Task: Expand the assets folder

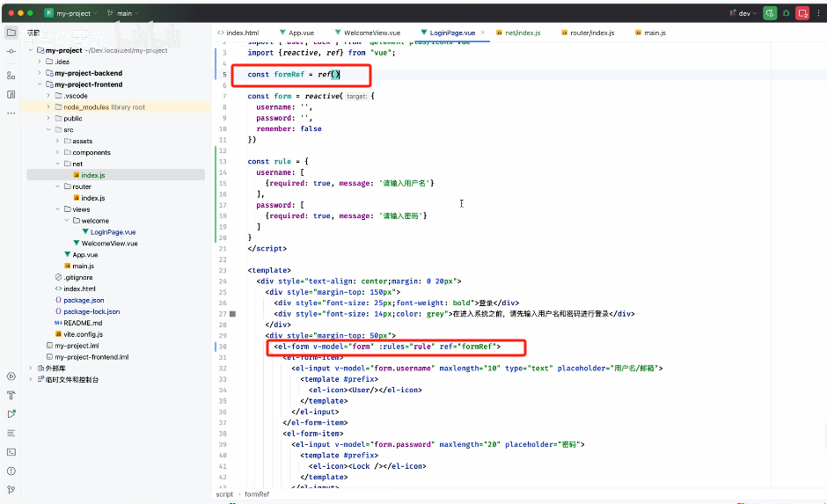Action: click(x=57, y=142)
